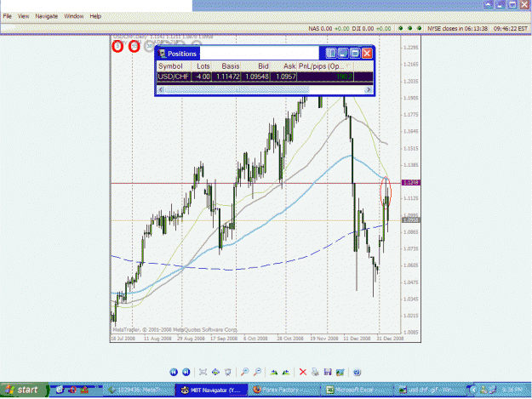Open image for editing

(340, 373)
